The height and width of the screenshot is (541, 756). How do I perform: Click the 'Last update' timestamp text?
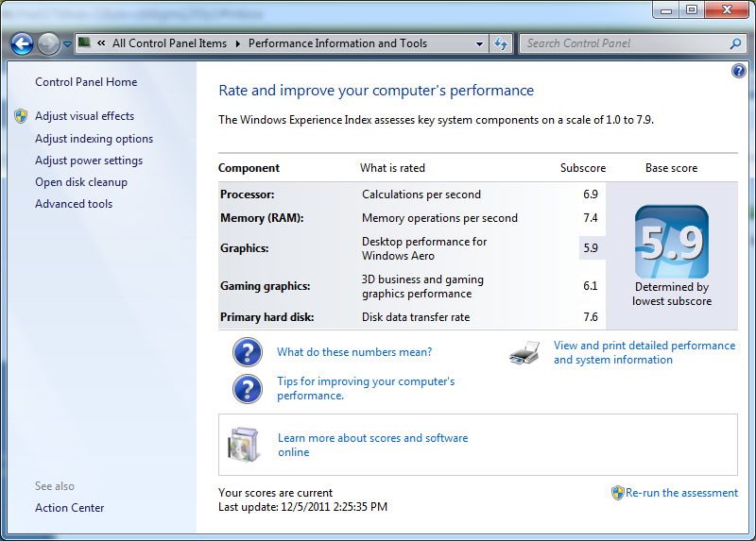tap(302, 507)
